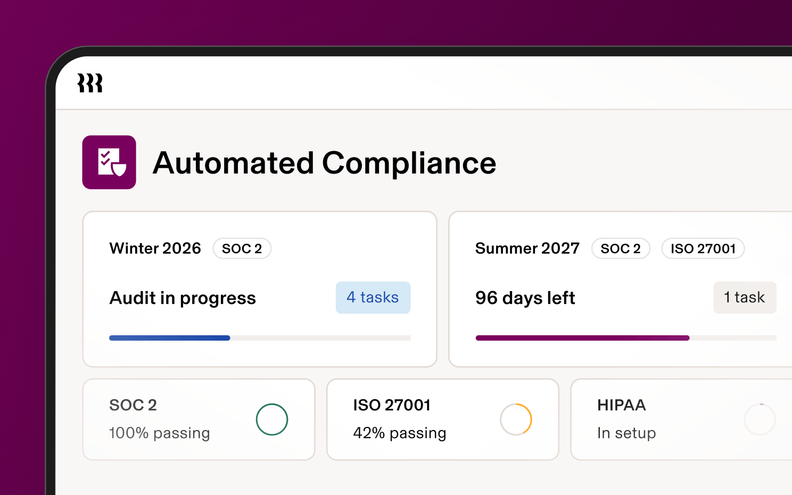The image size is (792, 495).
Task: Click the Audit in progress status
Action: [x=182, y=298]
